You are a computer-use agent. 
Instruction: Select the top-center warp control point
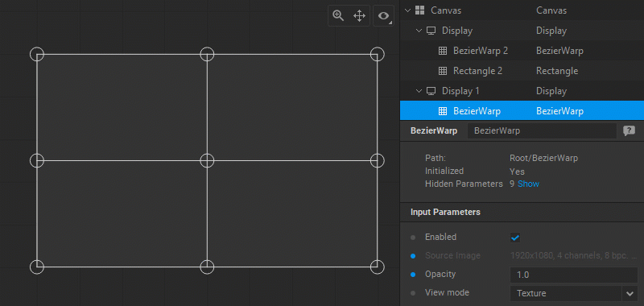(207, 54)
